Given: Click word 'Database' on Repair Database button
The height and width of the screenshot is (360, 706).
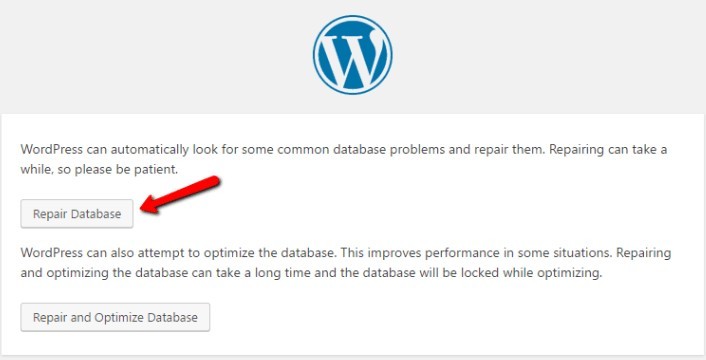Looking at the screenshot, I should click(97, 214).
